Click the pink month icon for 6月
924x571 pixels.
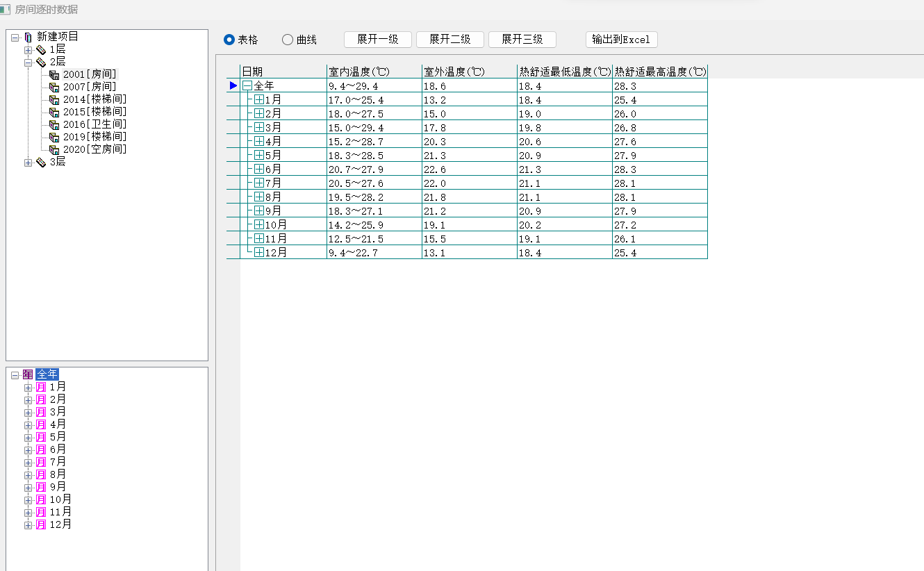tap(41, 449)
